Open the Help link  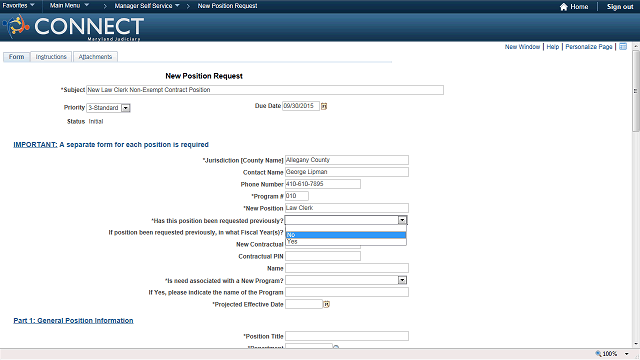553,47
